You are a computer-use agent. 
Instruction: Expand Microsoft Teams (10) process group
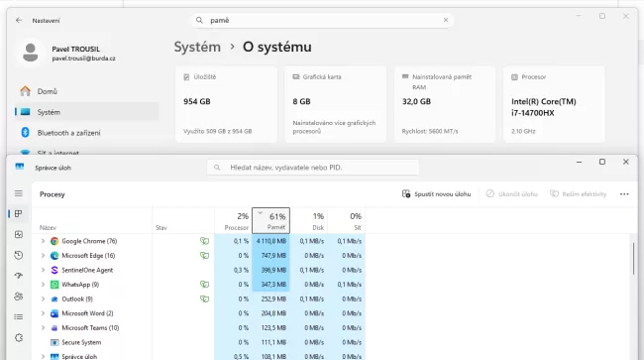43,327
